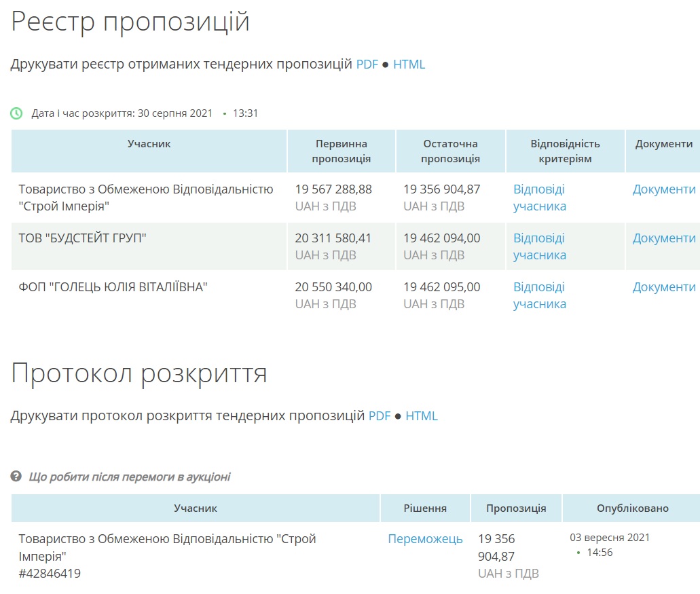700x594 pixels.
Task: Click initial offer 19 567 288,88
Action: click(x=333, y=189)
